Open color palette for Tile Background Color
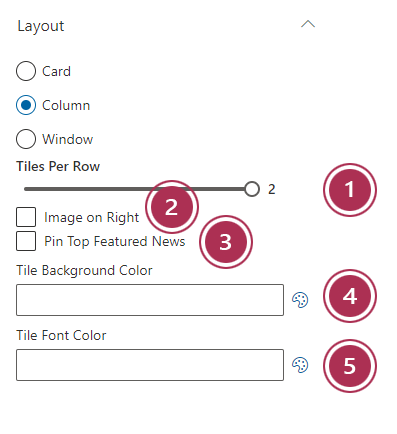397x434 pixels. (x=300, y=300)
